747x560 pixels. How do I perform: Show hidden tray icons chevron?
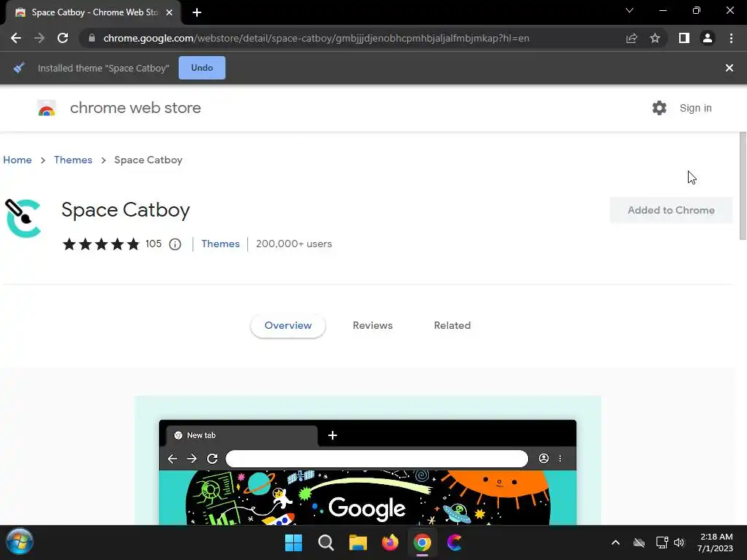[616, 542]
